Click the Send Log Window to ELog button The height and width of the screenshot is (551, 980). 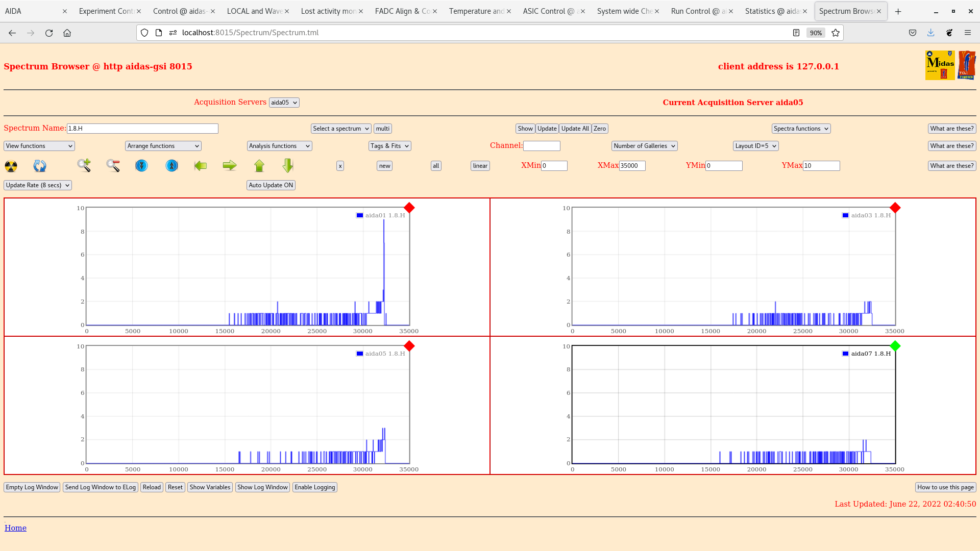[x=101, y=487]
